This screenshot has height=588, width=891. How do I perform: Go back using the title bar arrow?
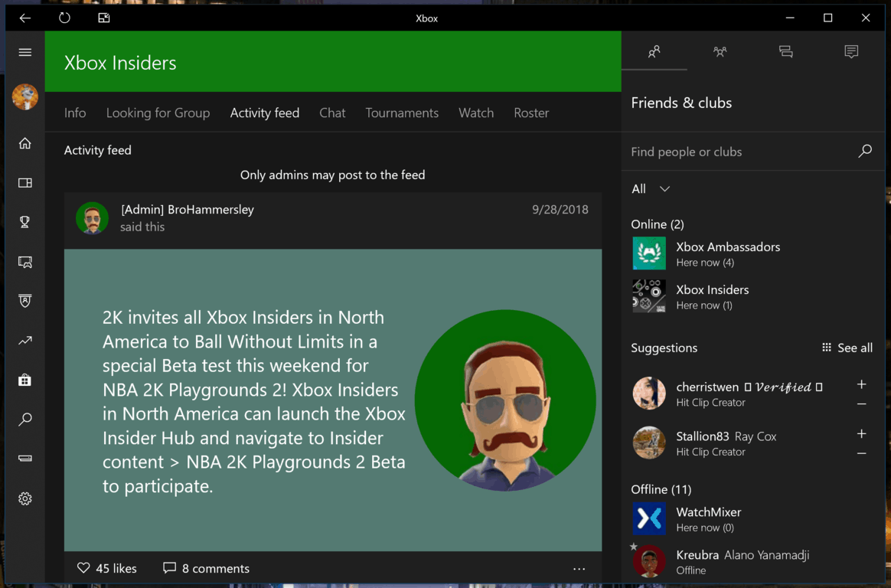[25, 18]
